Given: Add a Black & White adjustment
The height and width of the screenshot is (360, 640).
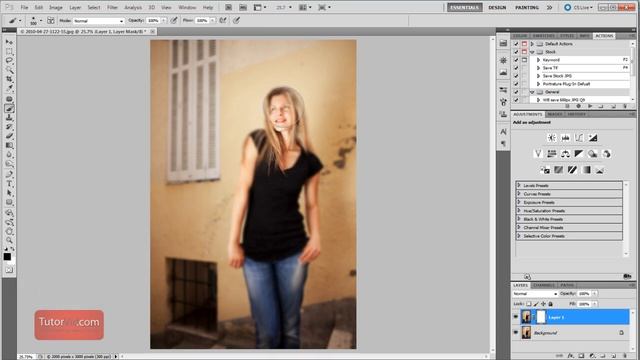Looking at the screenshot, I should 579,154.
